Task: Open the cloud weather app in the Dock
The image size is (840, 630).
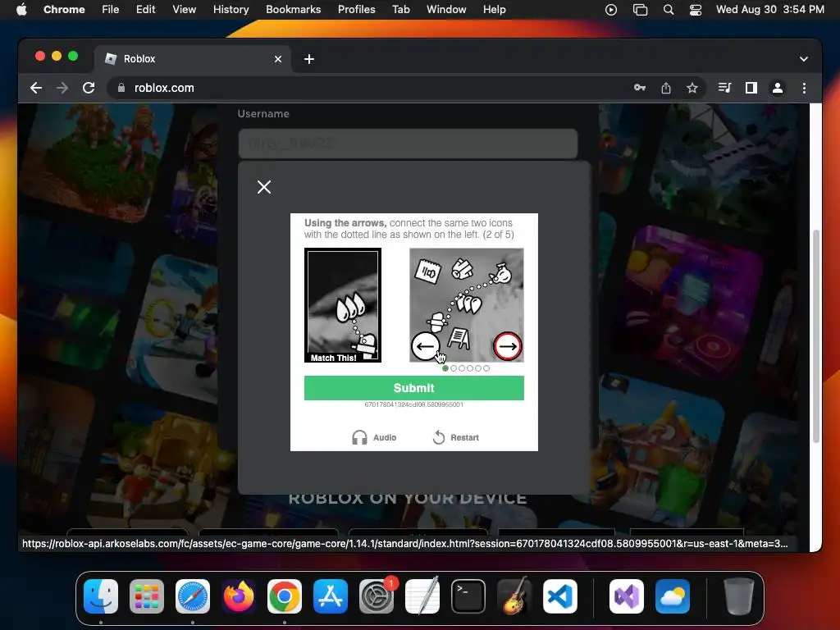Action: pos(673,596)
